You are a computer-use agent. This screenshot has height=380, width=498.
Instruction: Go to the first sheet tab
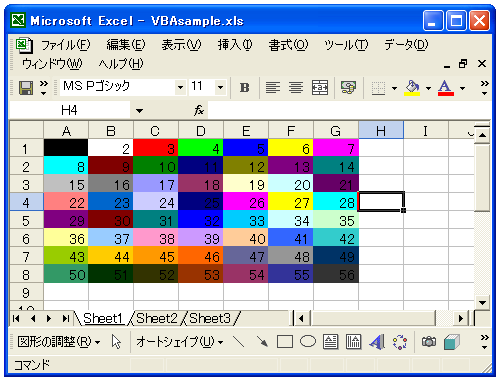(16, 319)
